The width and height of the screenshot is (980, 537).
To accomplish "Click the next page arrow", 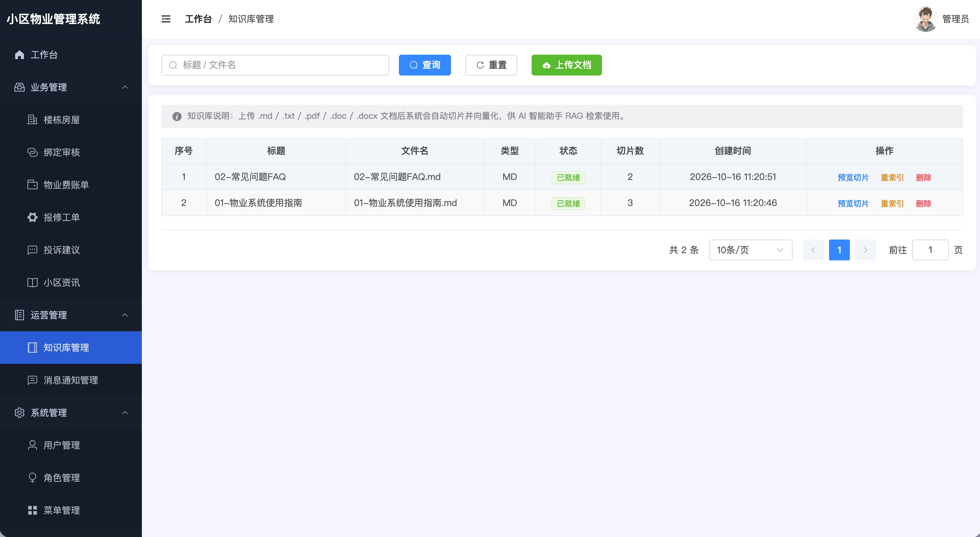I will (865, 250).
